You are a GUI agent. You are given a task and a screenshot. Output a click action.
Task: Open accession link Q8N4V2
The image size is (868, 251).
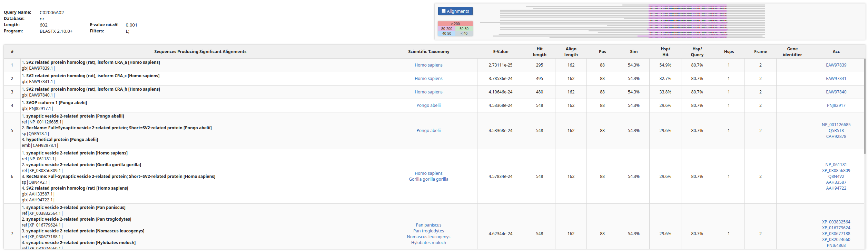click(x=836, y=176)
